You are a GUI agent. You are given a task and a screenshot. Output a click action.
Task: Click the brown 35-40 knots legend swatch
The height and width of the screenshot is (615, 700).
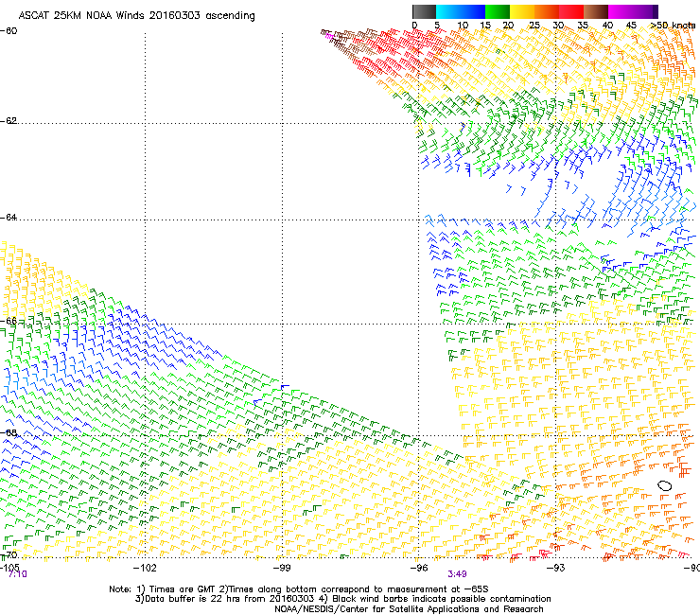596,11
